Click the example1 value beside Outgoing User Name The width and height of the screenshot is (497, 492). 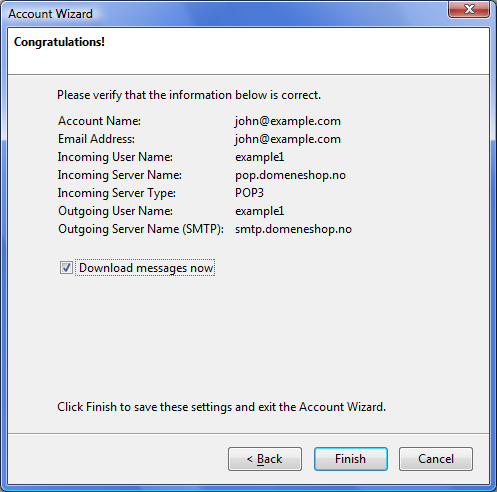point(260,211)
